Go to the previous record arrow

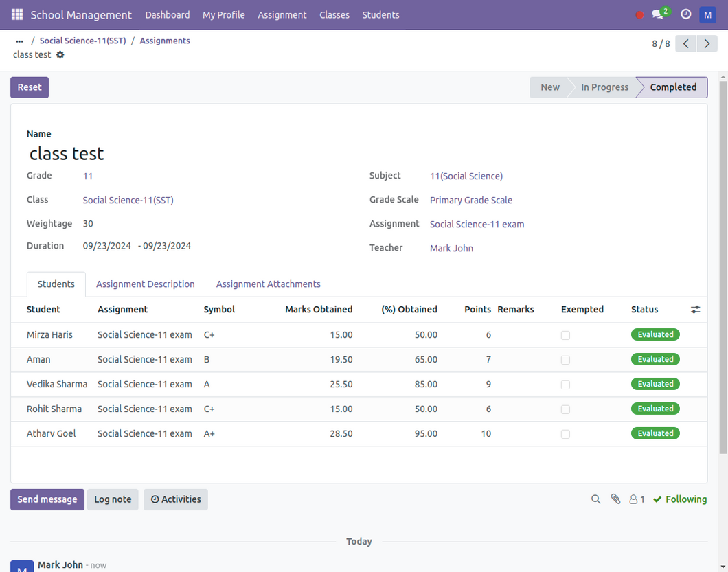coord(685,44)
